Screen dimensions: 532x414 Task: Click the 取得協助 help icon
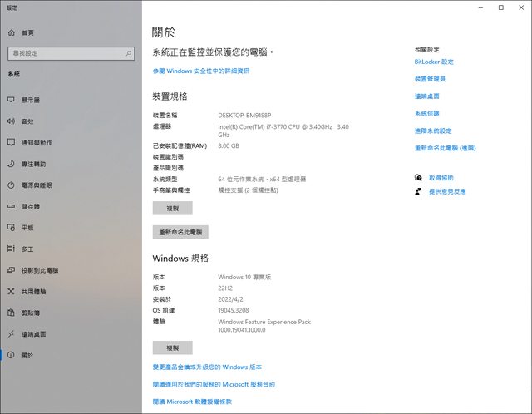pyautogui.click(x=419, y=178)
